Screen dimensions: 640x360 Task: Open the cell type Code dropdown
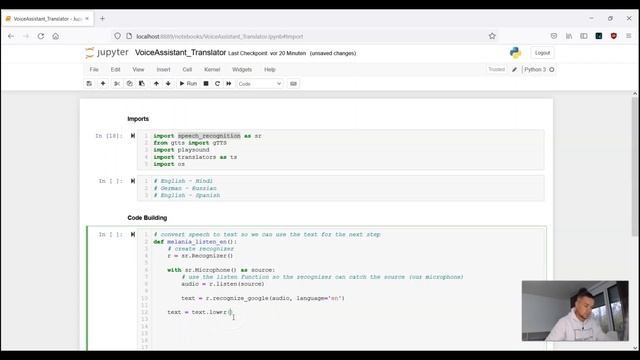tap(260, 84)
